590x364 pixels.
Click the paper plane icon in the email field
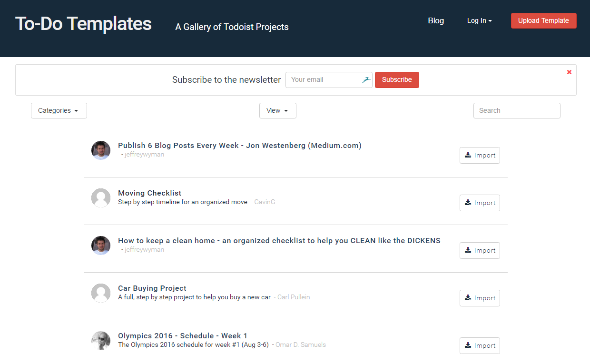365,79
